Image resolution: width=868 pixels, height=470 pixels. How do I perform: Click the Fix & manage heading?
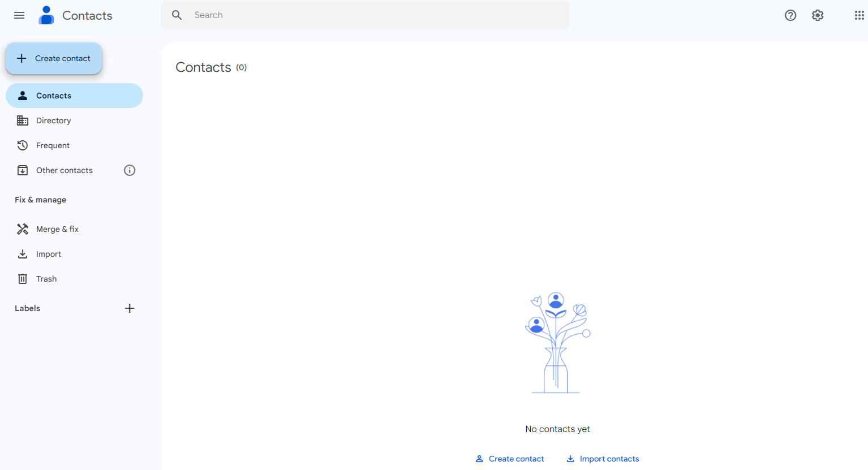click(40, 200)
